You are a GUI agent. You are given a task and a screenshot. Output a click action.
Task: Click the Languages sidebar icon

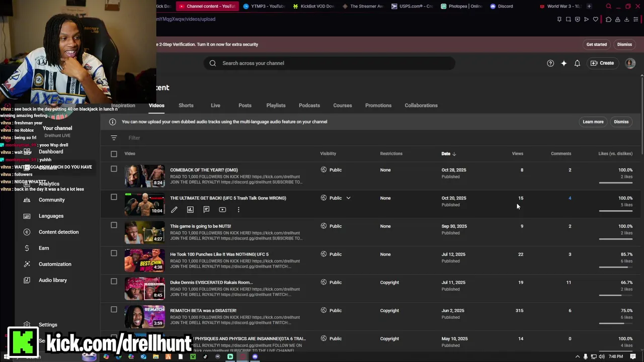[27, 216]
